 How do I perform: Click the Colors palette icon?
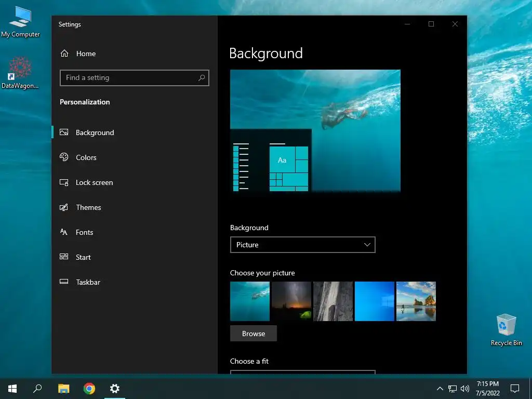click(x=64, y=157)
